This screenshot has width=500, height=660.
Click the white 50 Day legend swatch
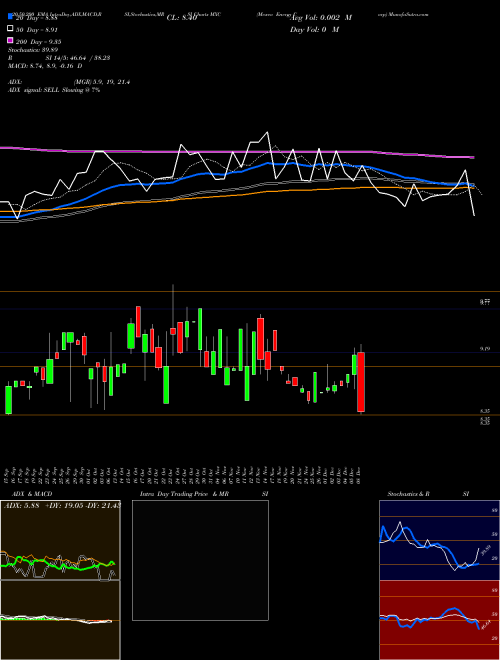pyautogui.click(x=10, y=28)
